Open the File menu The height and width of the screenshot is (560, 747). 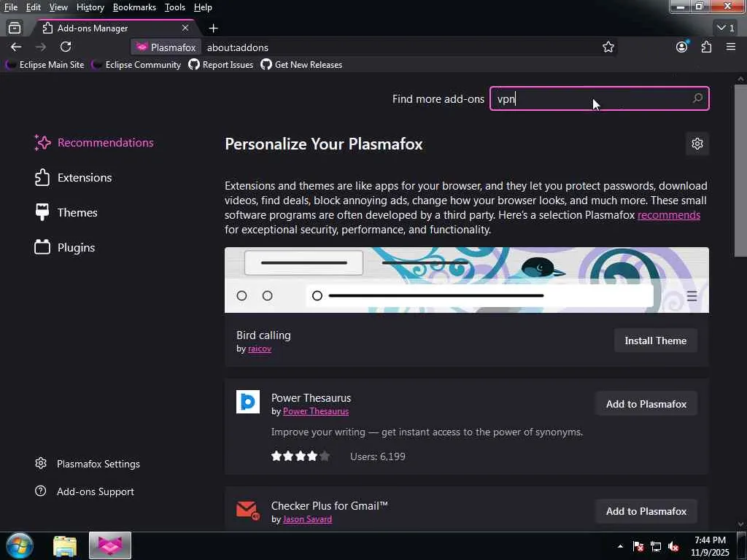pos(10,7)
